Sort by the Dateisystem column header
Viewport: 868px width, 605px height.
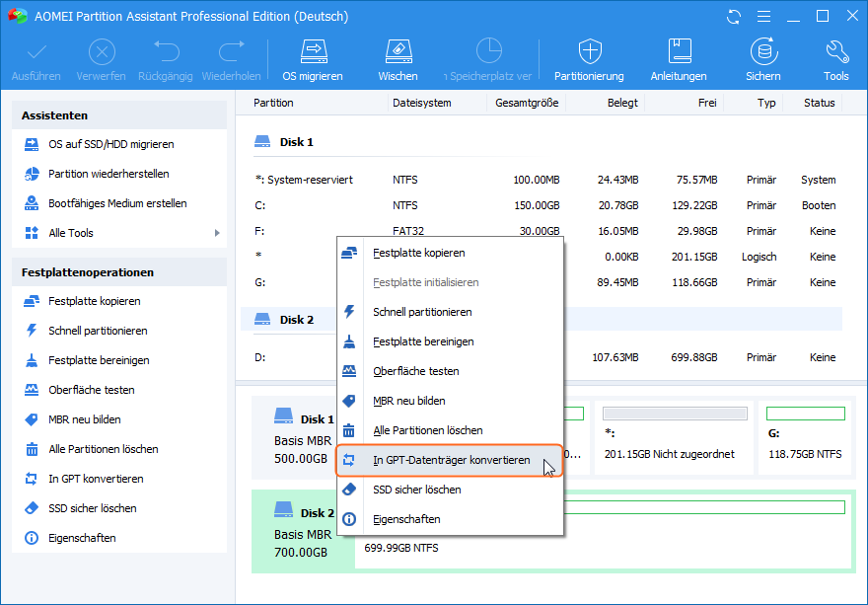click(421, 103)
